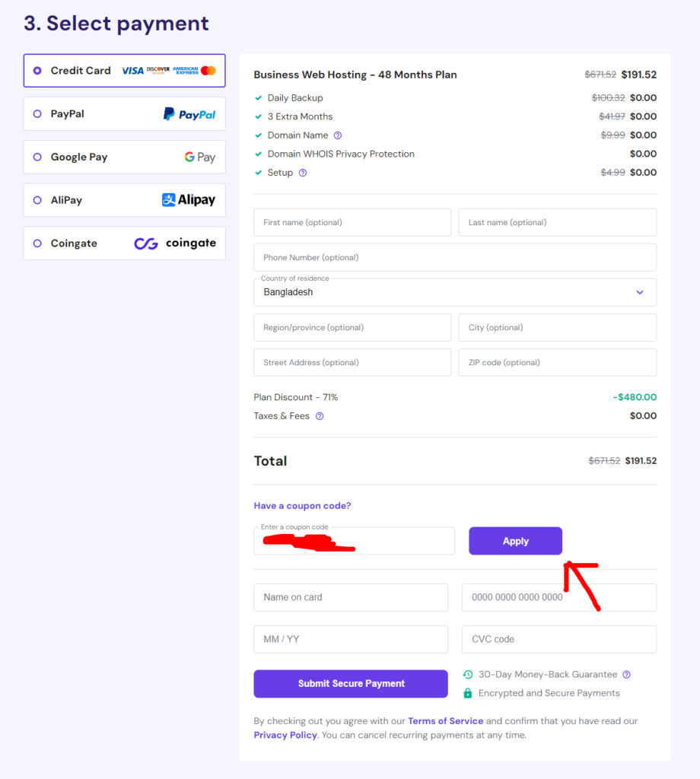The image size is (700, 779).
Task: Open the Privacy Policy link
Action: click(285, 736)
